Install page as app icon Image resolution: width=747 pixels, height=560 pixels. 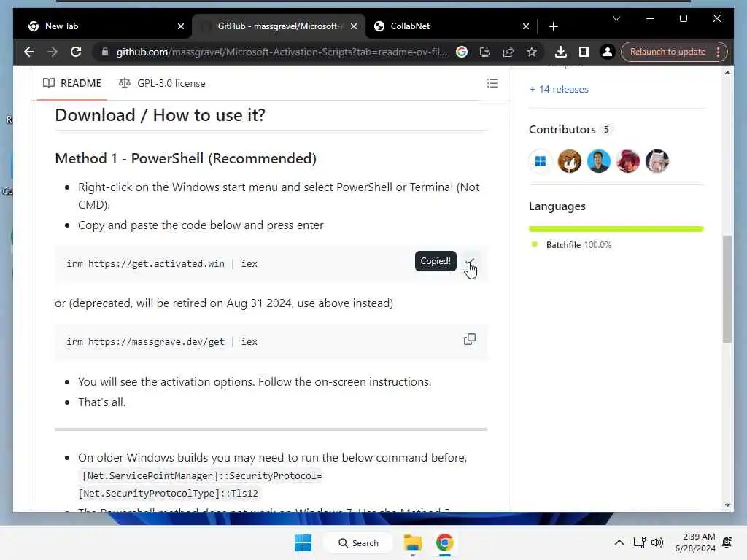coord(485,52)
